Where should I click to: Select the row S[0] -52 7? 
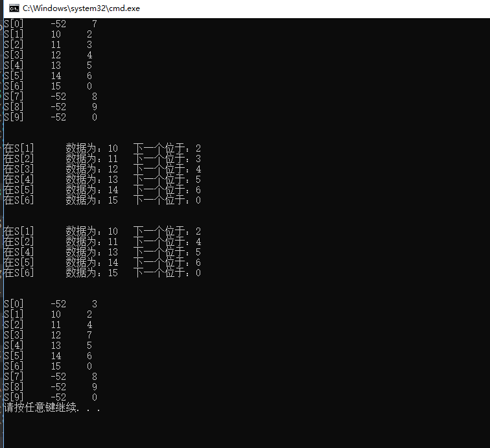point(51,24)
